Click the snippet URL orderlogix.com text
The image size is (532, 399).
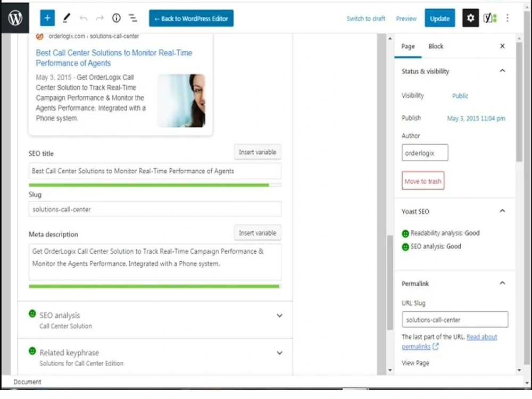94,36
